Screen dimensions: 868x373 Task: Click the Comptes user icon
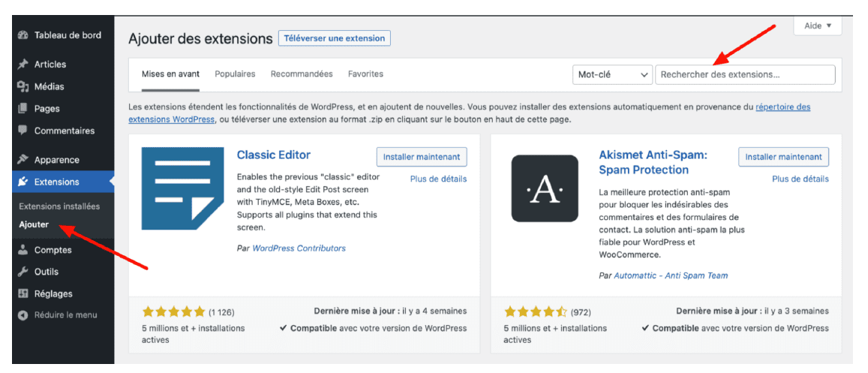pyautogui.click(x=23, y=250)
